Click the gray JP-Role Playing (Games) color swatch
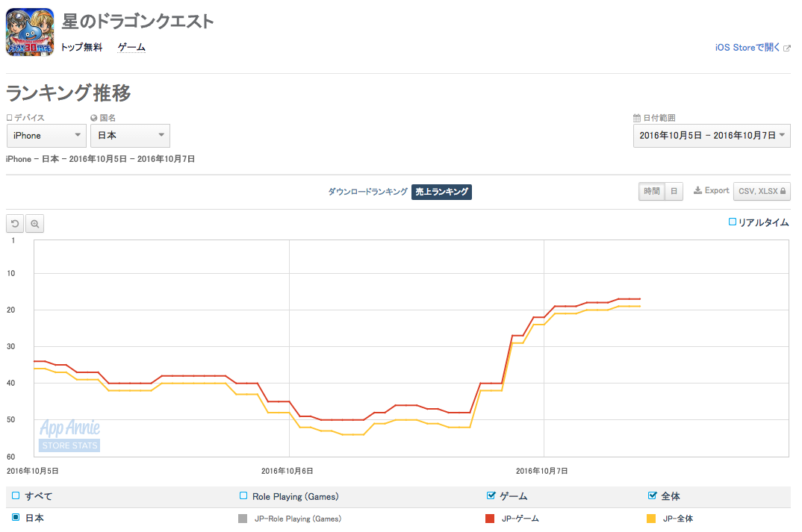 pyautogui.click(x=243, y=519)
